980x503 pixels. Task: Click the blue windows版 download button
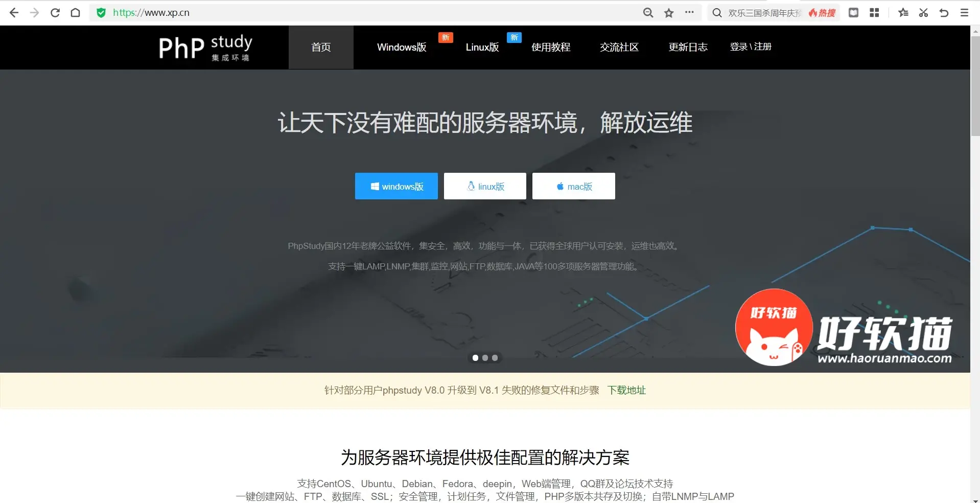(x=396, y=186)
